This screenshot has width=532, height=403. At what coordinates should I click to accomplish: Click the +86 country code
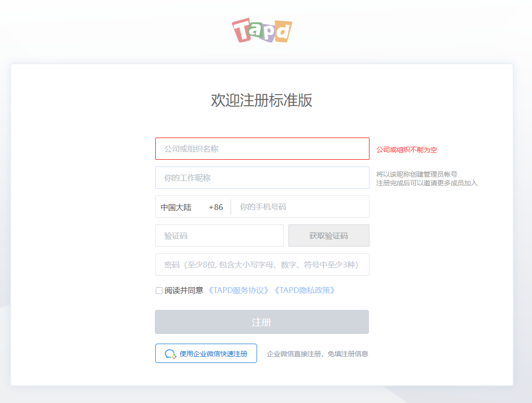click(x=216, y=207)
